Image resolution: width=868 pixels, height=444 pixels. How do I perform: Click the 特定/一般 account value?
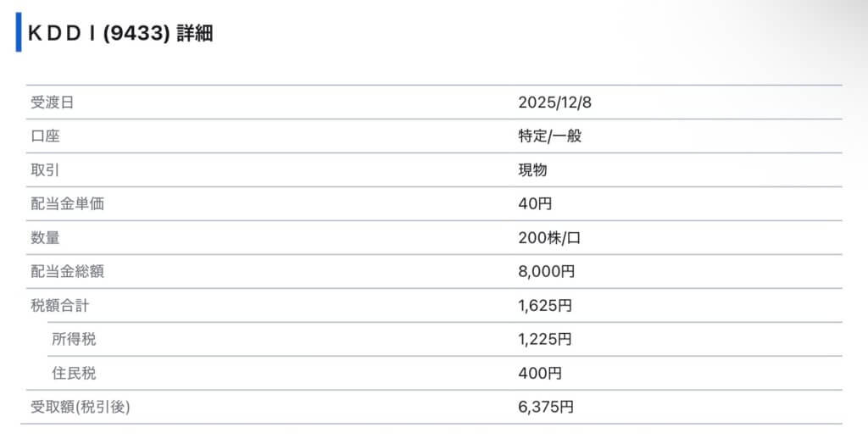[x=549, y=136]
